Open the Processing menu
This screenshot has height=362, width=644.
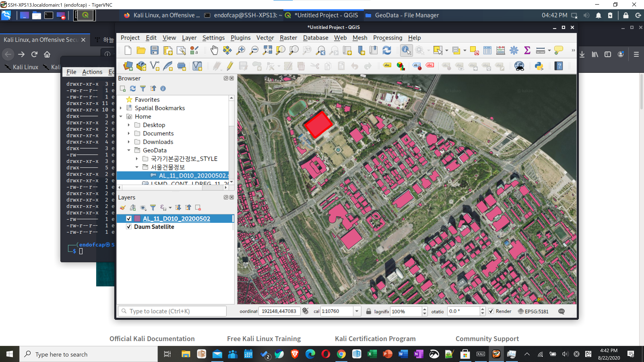[x=387, y=38]
